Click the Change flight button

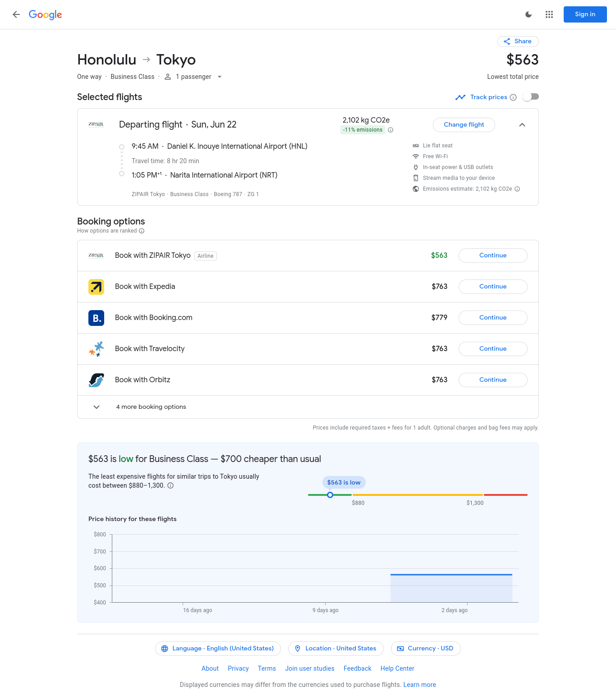464,125
